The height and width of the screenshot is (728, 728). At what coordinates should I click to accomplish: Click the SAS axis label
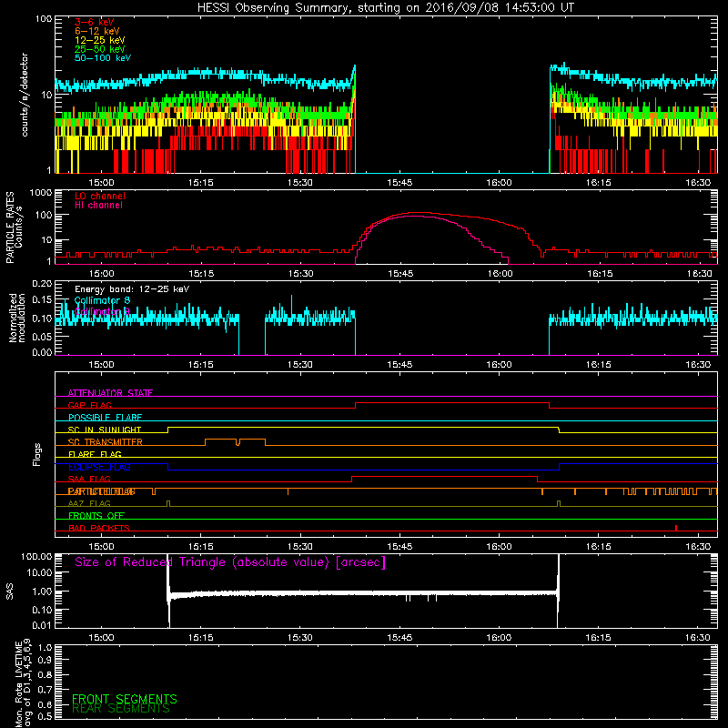[x=10, y=591]
